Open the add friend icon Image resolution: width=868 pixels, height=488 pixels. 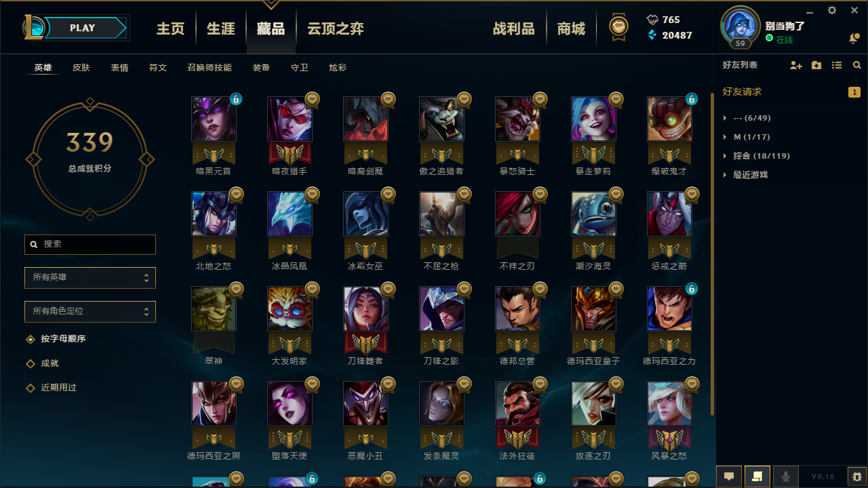(x=796, y=65)
